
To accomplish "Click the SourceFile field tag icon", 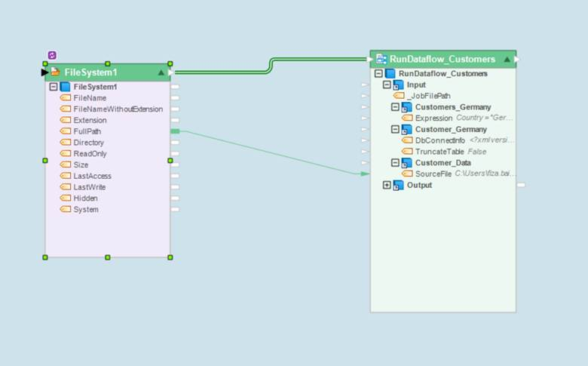I will pos(407,174).
